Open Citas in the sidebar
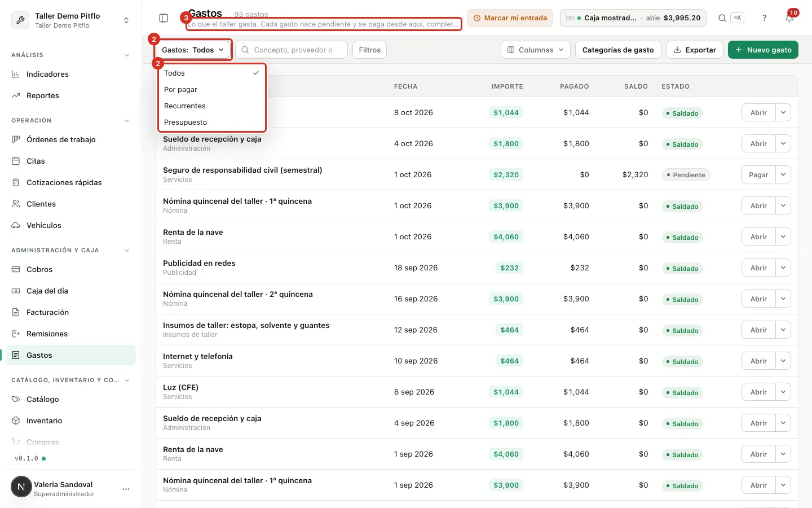Viewport: 812px width, 508px height. tap(70, 161)
